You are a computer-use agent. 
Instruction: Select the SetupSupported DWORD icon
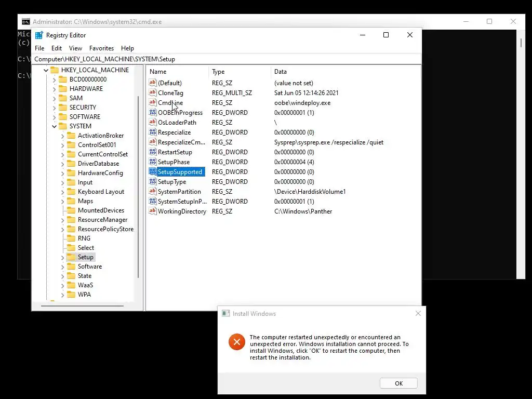(x=153, y=171)
